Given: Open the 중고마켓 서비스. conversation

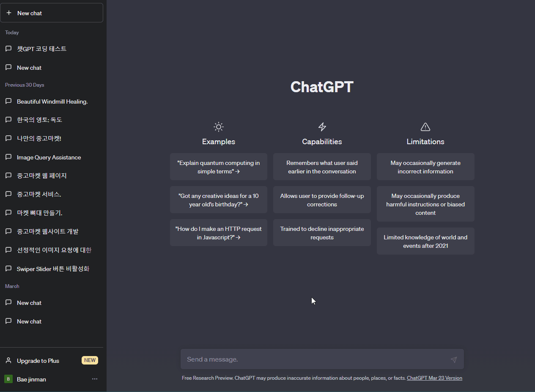Looking at the screenshot, I should (x=52, y=194).
